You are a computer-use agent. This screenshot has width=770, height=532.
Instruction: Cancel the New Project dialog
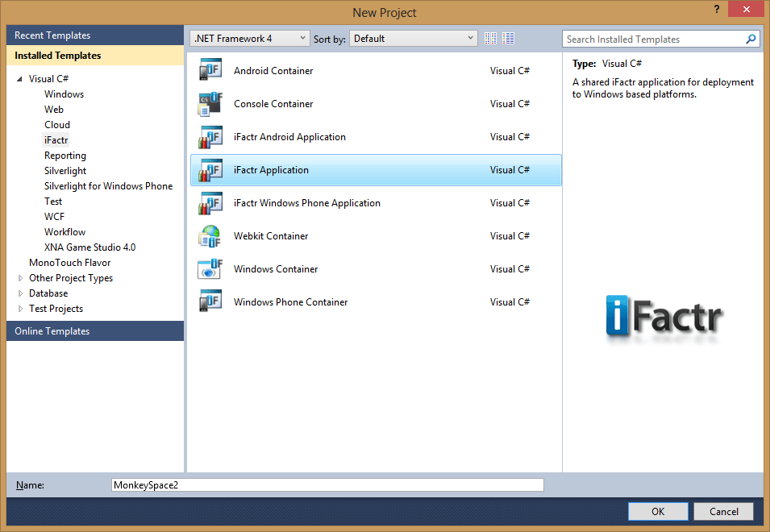(x=723, y=511)
